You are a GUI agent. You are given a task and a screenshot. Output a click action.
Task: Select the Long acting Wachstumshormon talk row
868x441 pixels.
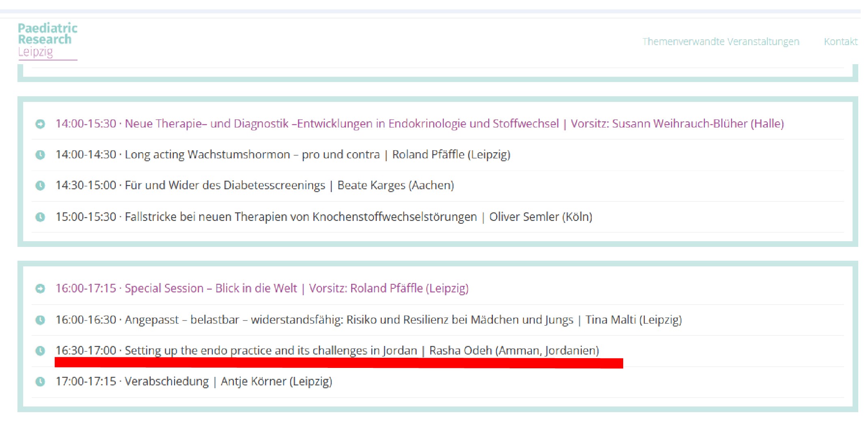283,154
